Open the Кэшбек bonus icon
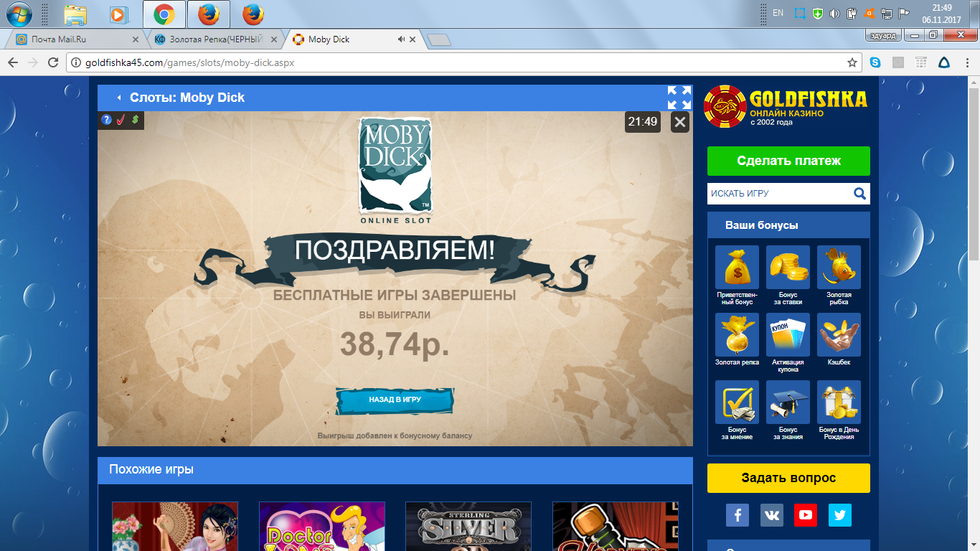Image resolution: width=980 pixels, height=551 pixels. [x=839, y=335]
